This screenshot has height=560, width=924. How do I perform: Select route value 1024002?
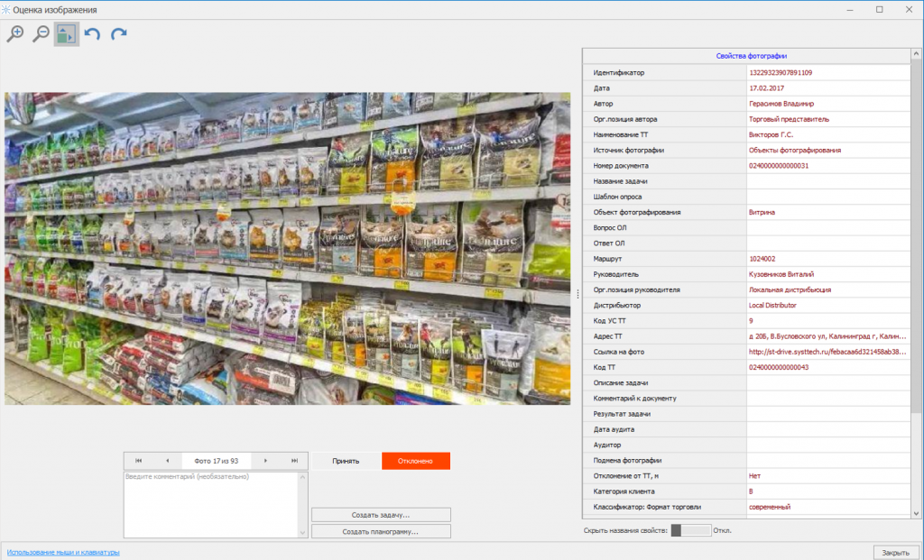coord(762,259)
